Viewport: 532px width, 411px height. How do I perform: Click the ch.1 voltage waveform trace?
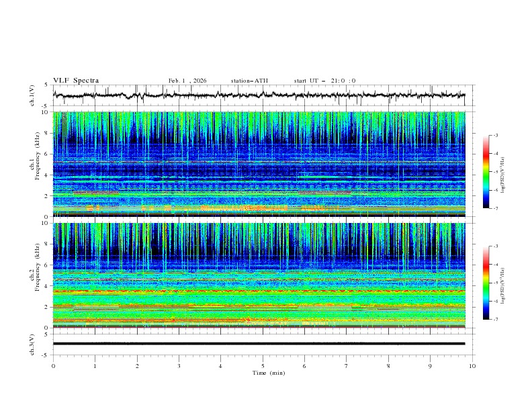click(x=259, y=95)
